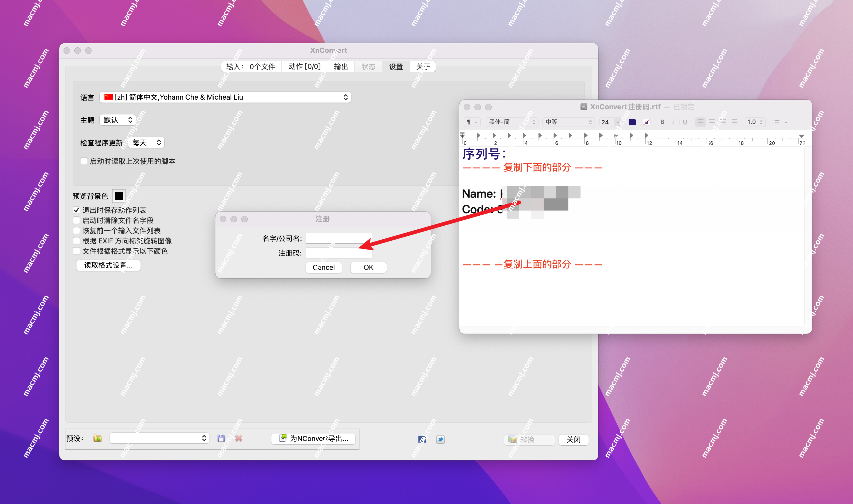853x504 pixels.
Task: Toggle italic in the RTF editor toolbar
Action: [673, 122]
